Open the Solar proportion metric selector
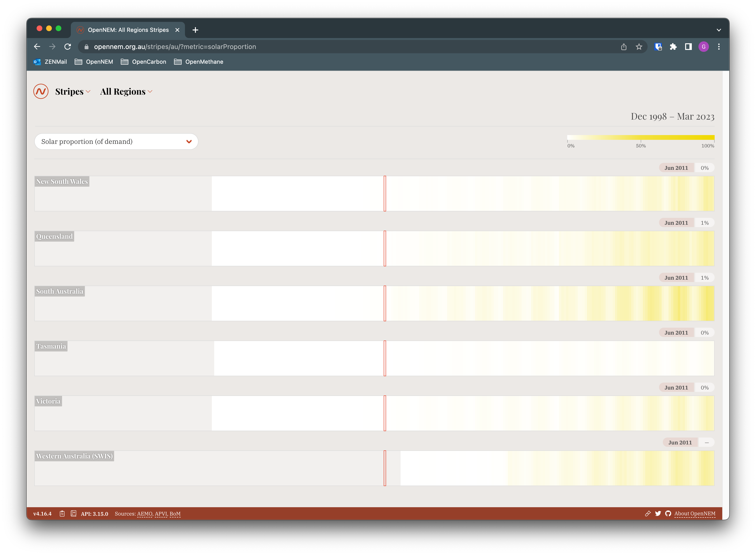 coord(116,141)
